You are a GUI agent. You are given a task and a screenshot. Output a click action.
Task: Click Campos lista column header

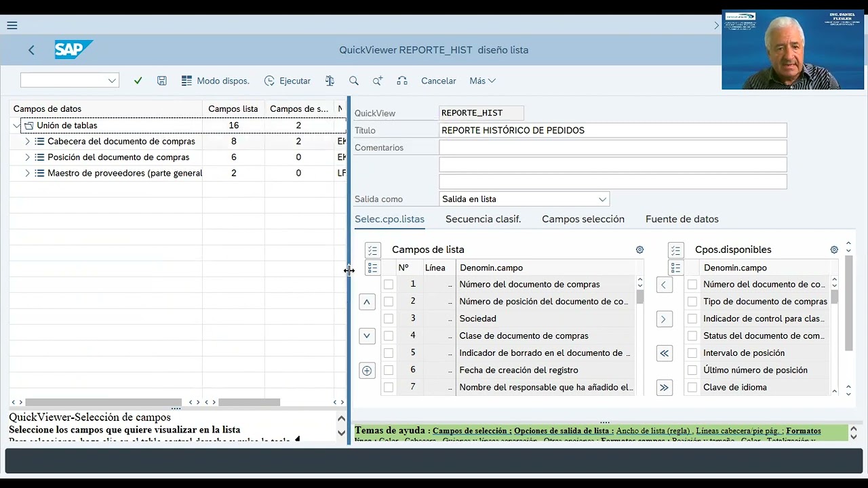click(233, 108)
